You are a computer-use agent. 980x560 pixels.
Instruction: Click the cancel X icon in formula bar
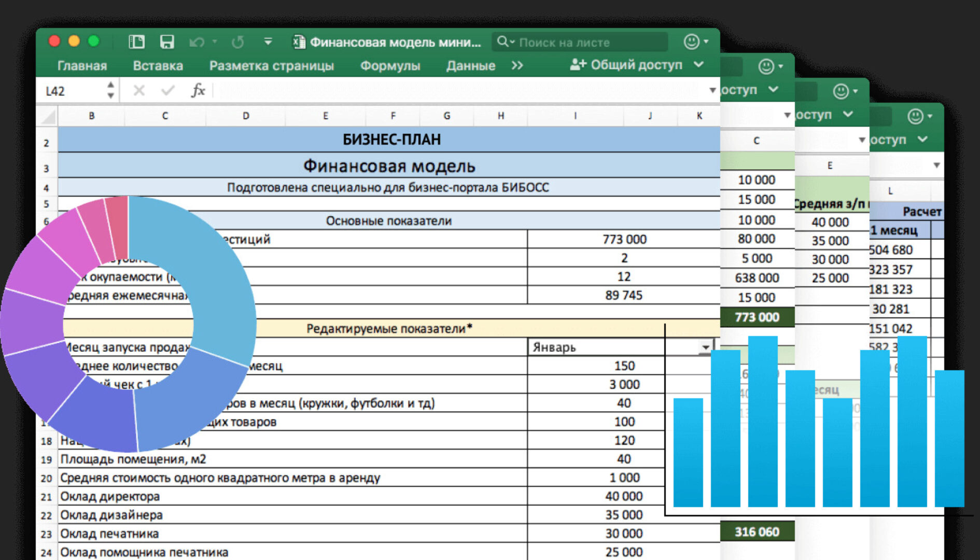[x=138, y=91]
